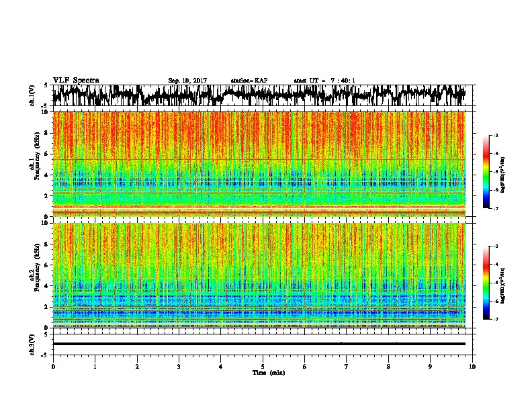This screenshot has height=411, width=532.
Task: Click the time axis tick label '8'
Action: (x=388, y=367)
